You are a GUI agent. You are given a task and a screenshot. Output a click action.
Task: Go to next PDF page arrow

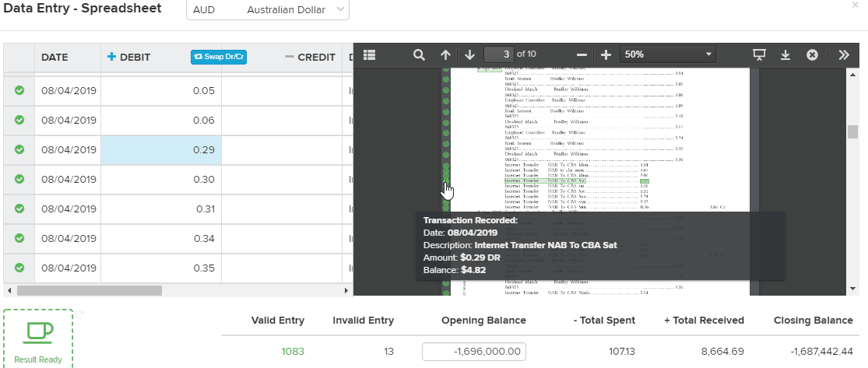click(x=470, y=54)
